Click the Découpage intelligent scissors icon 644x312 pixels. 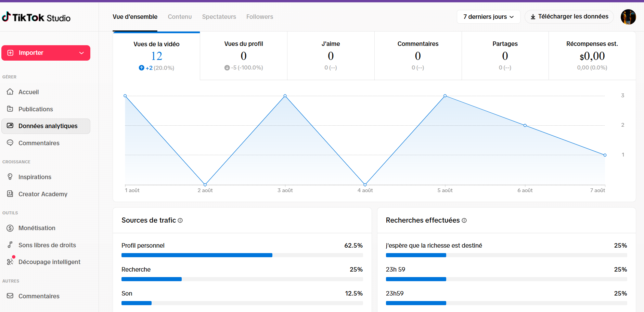(10, 262)
